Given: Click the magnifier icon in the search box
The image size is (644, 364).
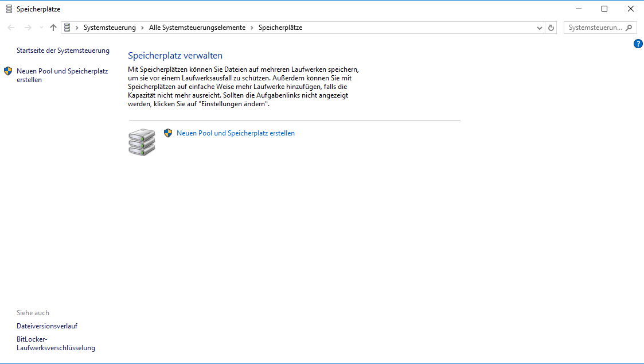Looking at the screenshot, I should click(x=629, y=28).
